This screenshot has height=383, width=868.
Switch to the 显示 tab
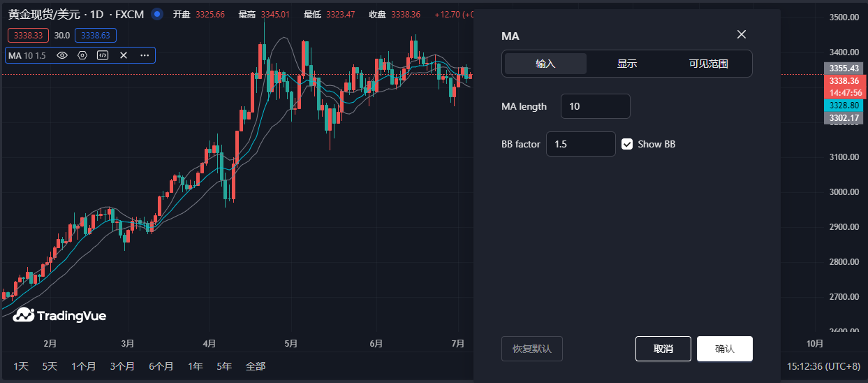[x=626, y=64]
